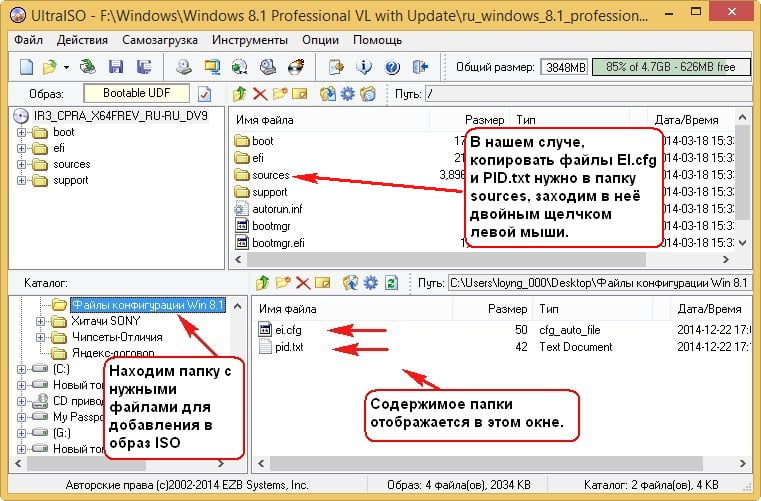761x501 pixels.
Task: Click the refresh icon in lower catalog toolbar
Action: pyautogui.click(x=392, y=283)
